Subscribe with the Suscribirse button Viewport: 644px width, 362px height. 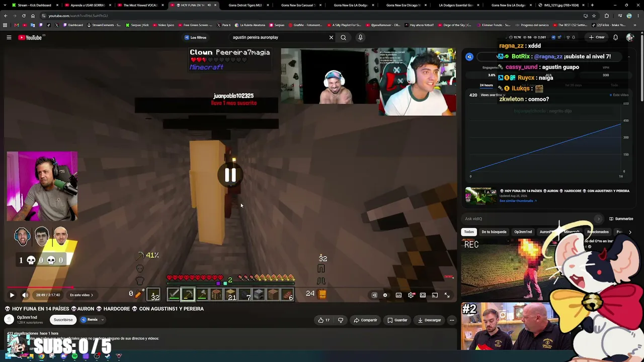coord(63,320)
